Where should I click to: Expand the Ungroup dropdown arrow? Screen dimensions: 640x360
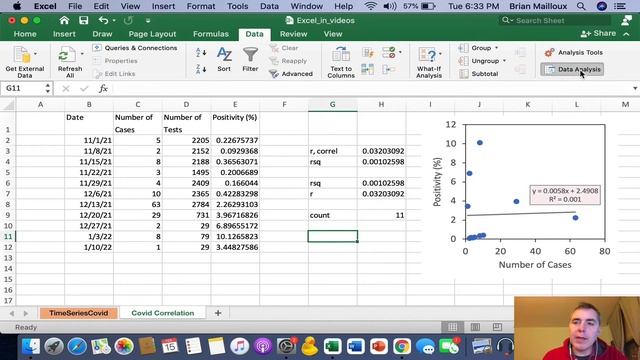coord(504,61)
